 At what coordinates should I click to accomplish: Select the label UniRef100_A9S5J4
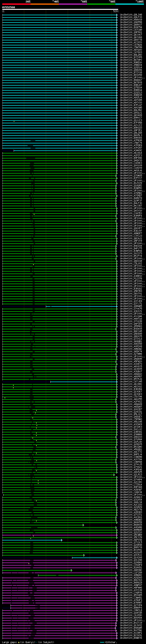131,98
